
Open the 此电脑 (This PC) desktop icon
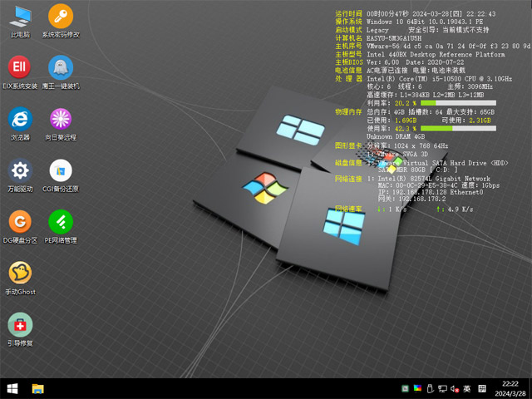click(20, 22)
